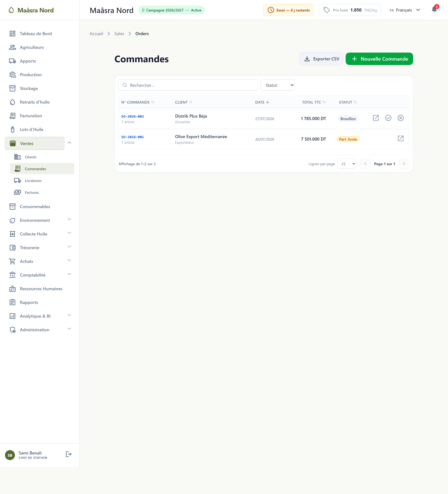The image size is (448, 494).
Task: Expand the Trésorerie menu
Action: [69, 247]
